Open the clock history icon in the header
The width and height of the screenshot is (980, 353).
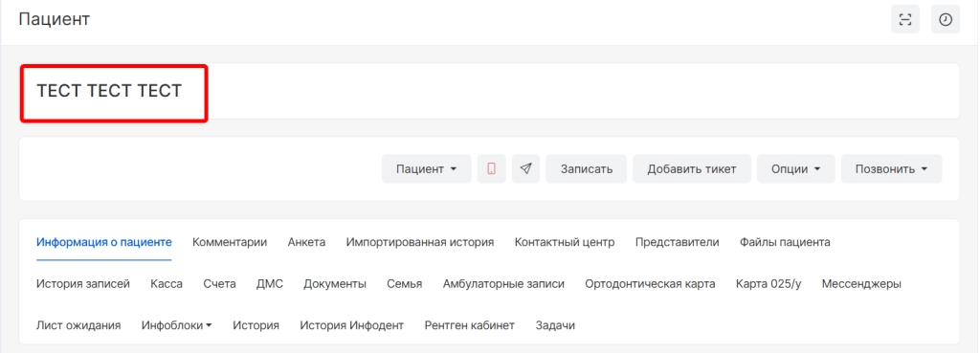[x=946, y=19]
